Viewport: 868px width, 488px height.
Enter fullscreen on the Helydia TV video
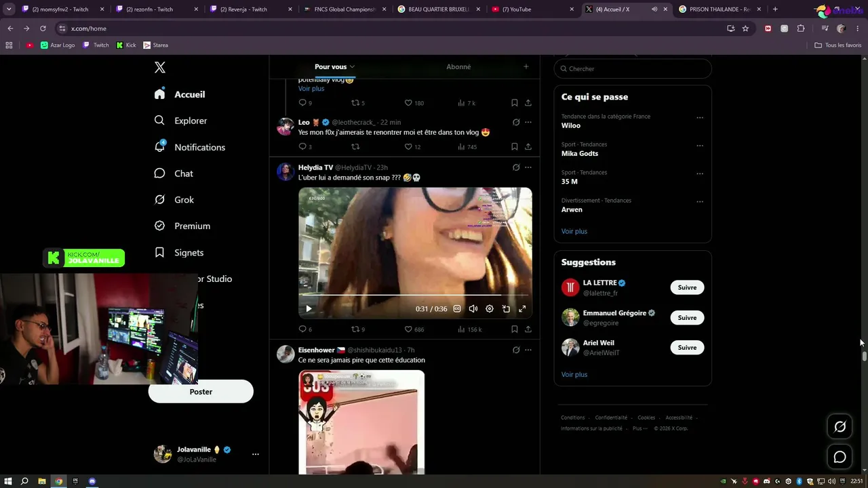[522, 309]
